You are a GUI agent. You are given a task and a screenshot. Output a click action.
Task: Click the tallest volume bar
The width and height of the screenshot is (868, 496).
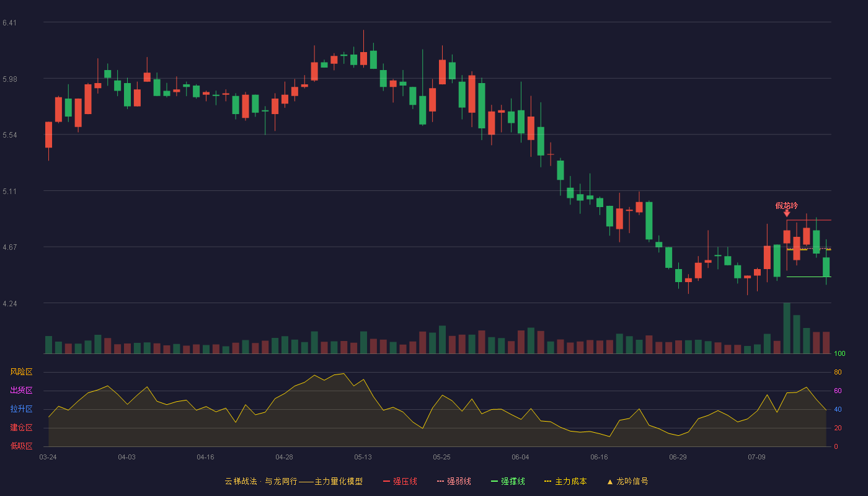(787, 328)
